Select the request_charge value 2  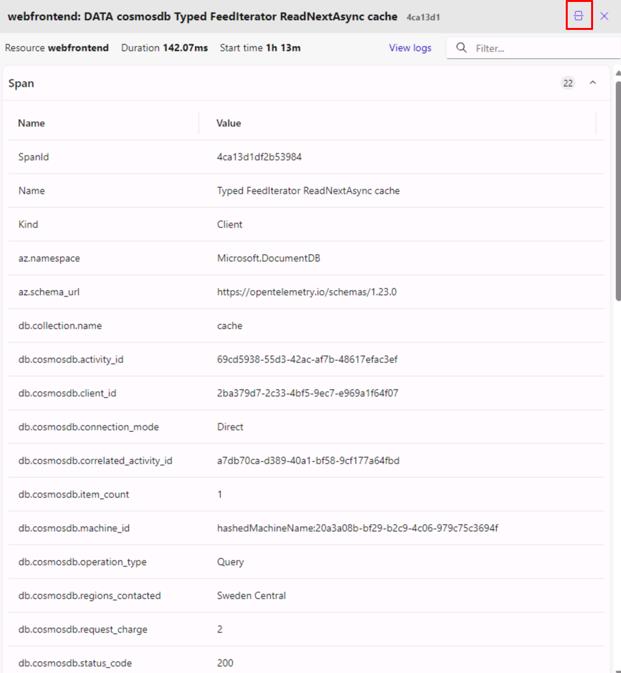tap(220, 629)
